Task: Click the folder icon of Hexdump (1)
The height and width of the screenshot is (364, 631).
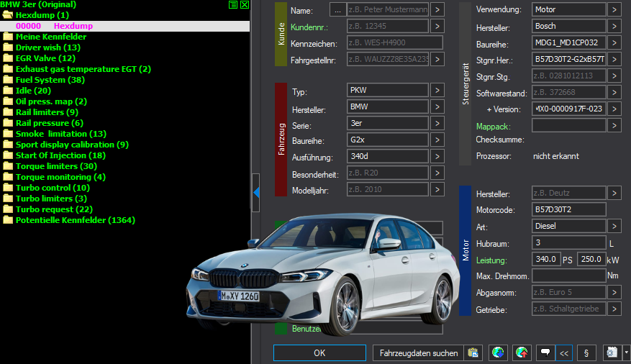Action: 8,15
